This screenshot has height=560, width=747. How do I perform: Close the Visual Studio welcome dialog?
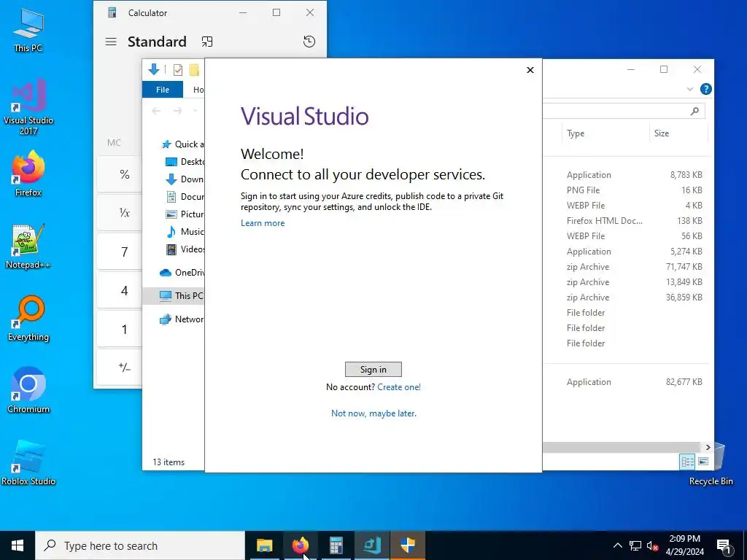(530, 70)
